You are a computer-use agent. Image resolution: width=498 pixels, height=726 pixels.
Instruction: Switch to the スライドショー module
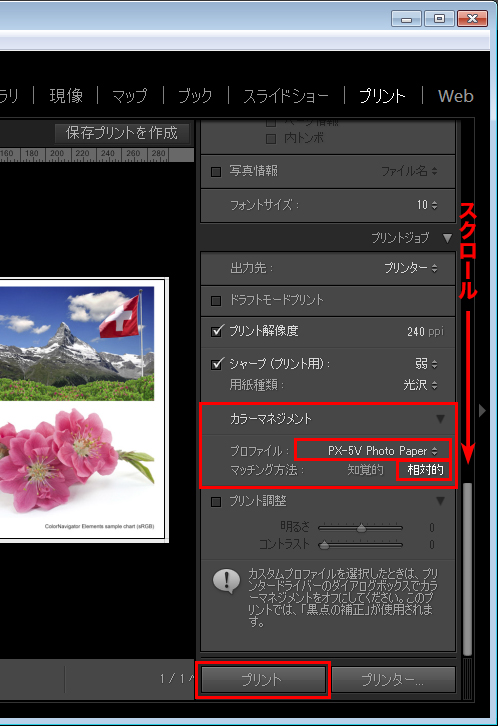(286, 96)
